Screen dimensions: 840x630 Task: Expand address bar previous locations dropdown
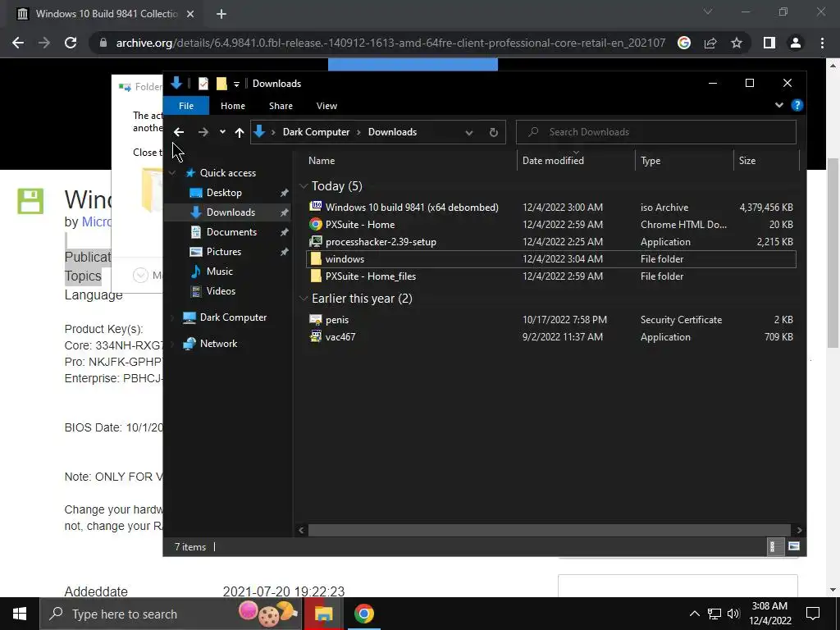[468, 132]
